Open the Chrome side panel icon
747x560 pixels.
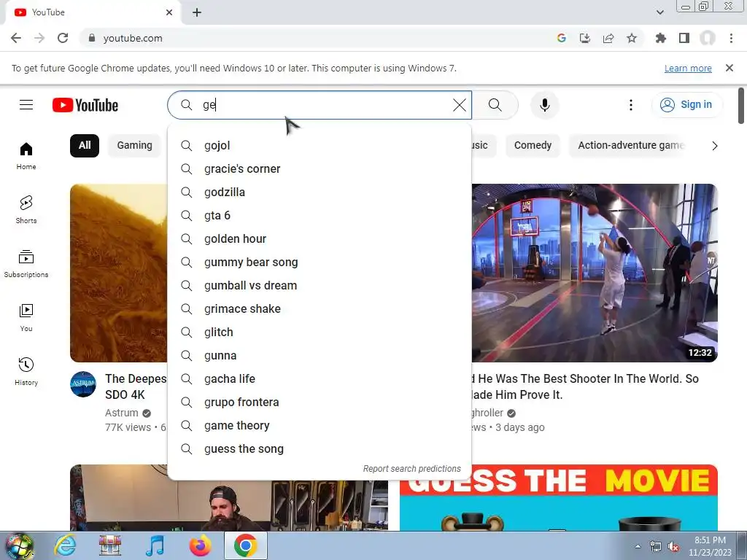pos(684,38)
